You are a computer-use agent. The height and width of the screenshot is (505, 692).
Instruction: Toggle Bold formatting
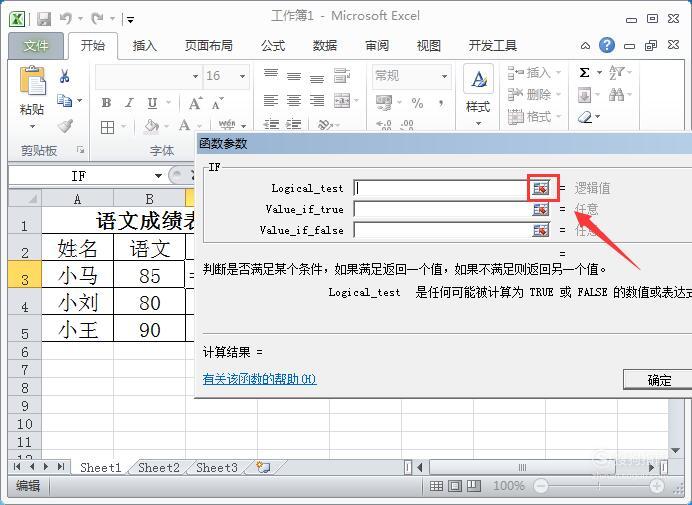pos(106,103)
